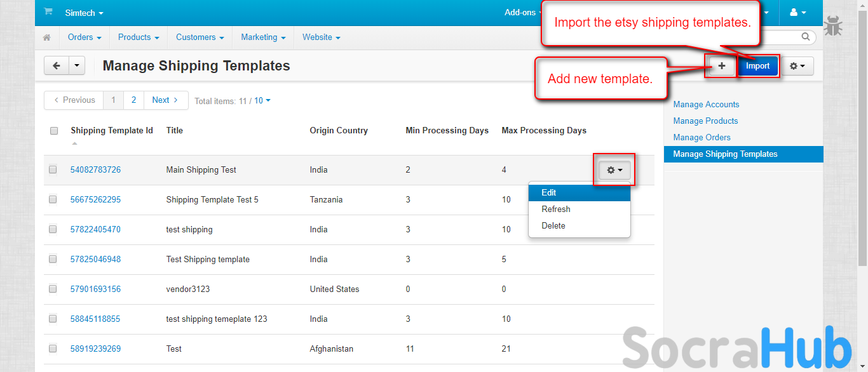Click the search magnifier icon
The width and height of the screenshot is (868, 372).
click(806, 37)
